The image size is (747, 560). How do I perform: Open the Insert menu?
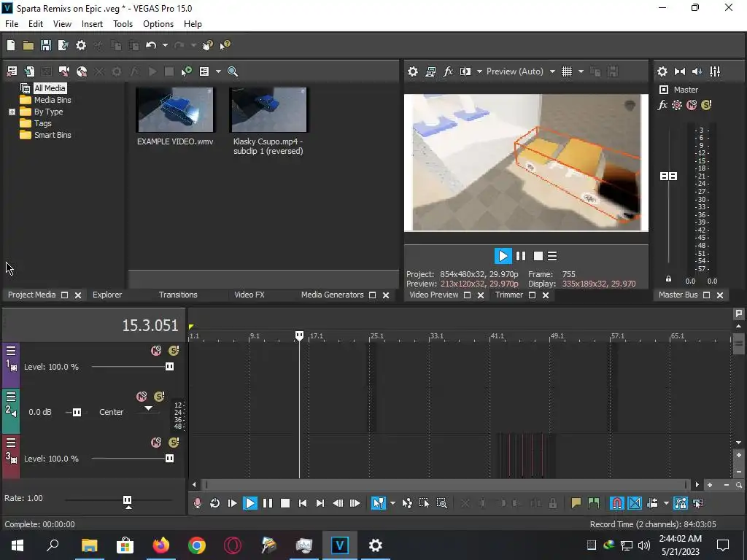coord(92,24)
